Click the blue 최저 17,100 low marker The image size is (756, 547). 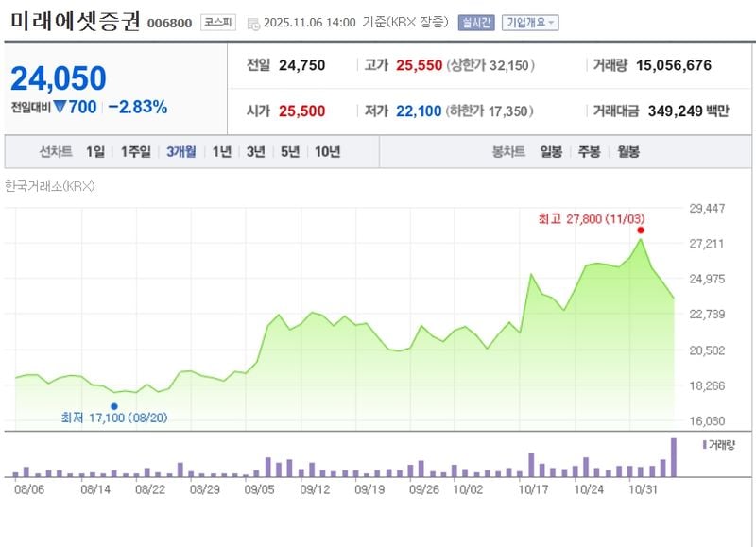point(114,406)
